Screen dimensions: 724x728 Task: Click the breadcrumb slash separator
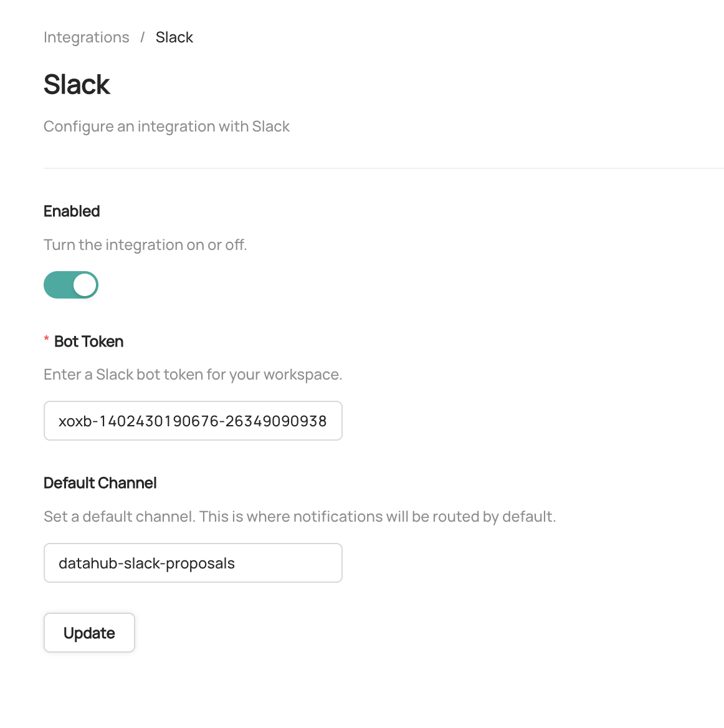[142, 37]
